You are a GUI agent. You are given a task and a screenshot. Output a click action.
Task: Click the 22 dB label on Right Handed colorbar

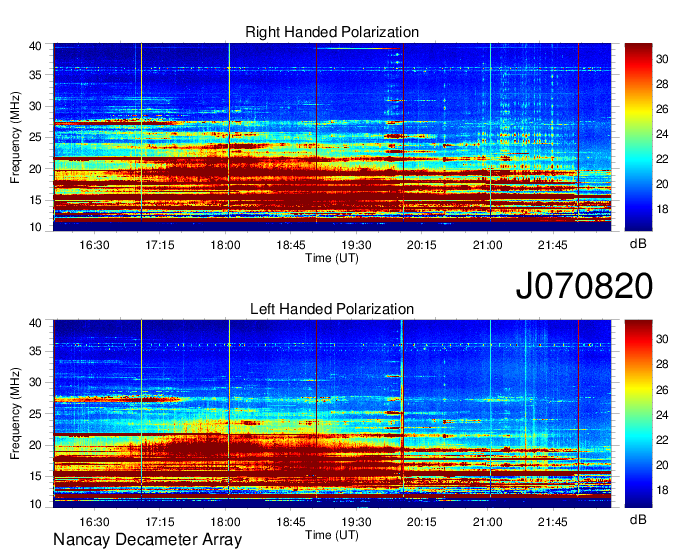click(x=662, y=159)
